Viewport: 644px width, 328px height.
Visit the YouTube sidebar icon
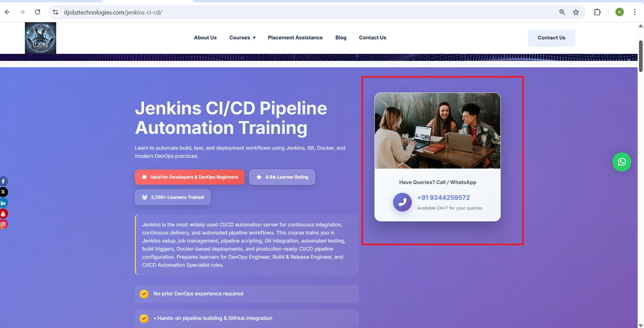(3, 214)
